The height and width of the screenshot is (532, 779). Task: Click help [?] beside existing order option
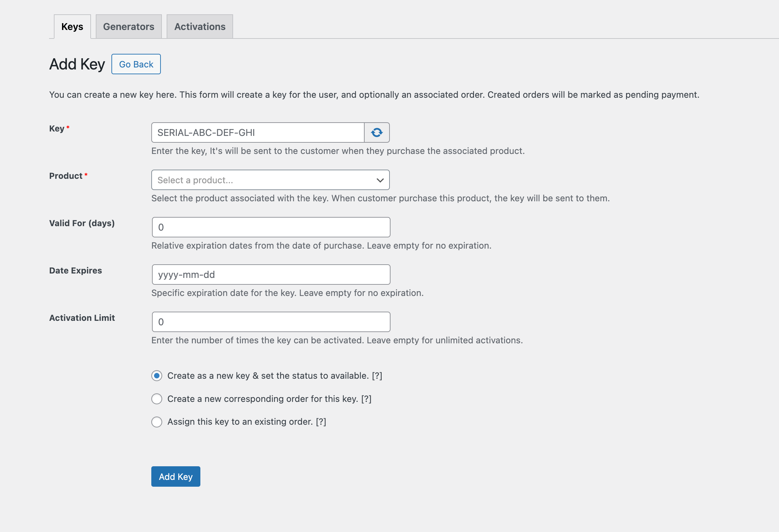[x=321, y=422]
